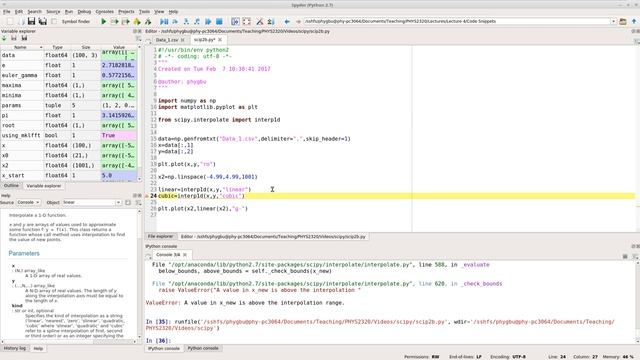The height and width of the screenshot is (360, 640).
Task: Open the working directory path dropdown
Action: tap(613, 21)
